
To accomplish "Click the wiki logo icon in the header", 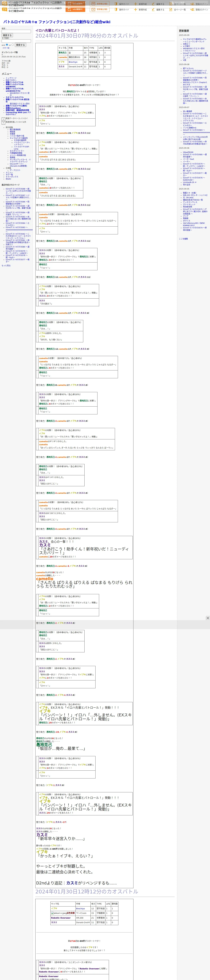I will coord(5,9).
